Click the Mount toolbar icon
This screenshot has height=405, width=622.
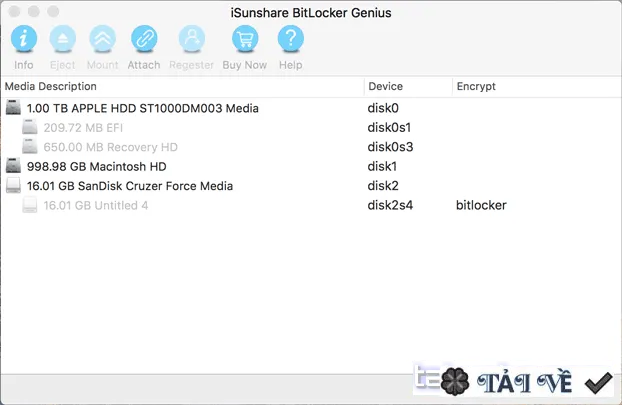[x=102, y=38]
